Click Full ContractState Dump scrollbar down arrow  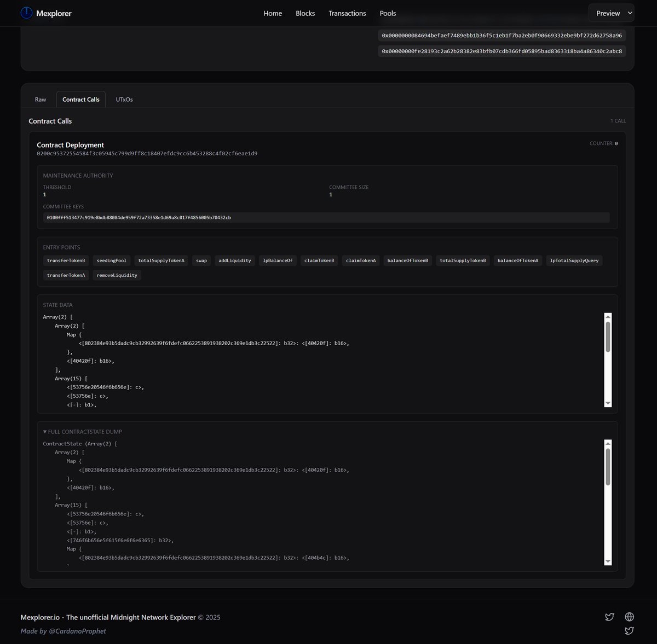pyautogui.click(x=608, y=561)
